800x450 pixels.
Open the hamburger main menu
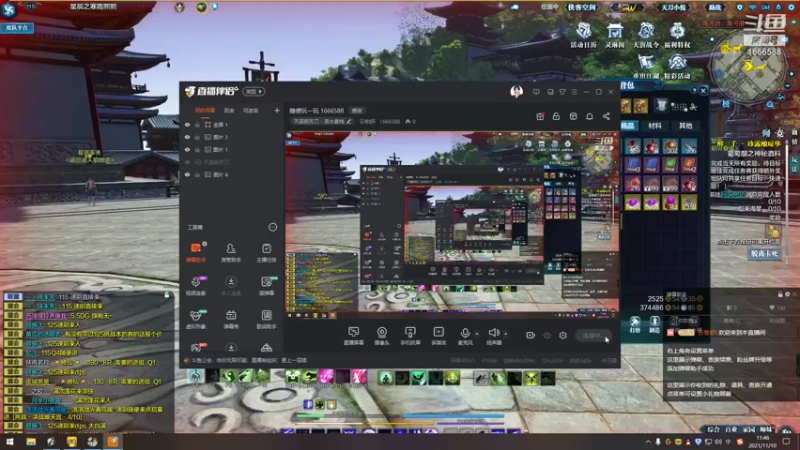[x=574, y=92]
